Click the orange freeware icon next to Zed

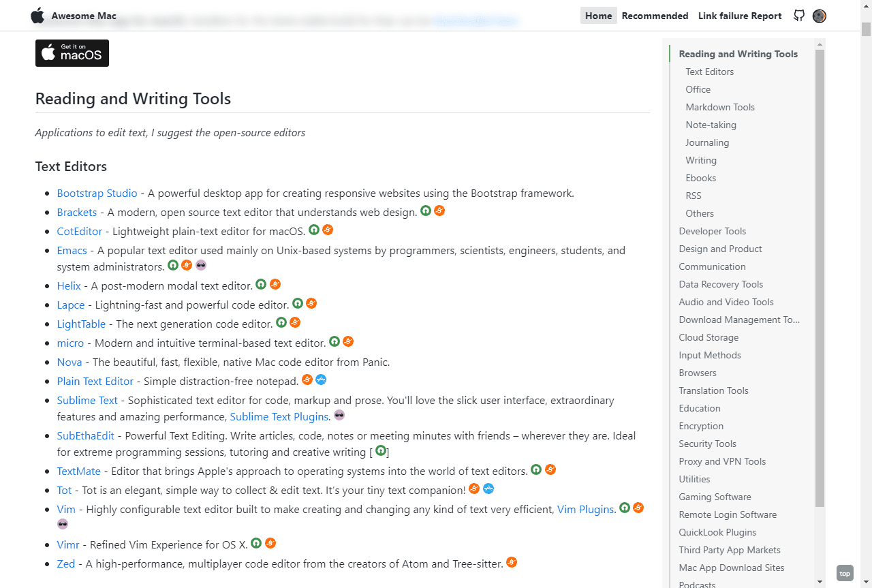click(512, 563)
